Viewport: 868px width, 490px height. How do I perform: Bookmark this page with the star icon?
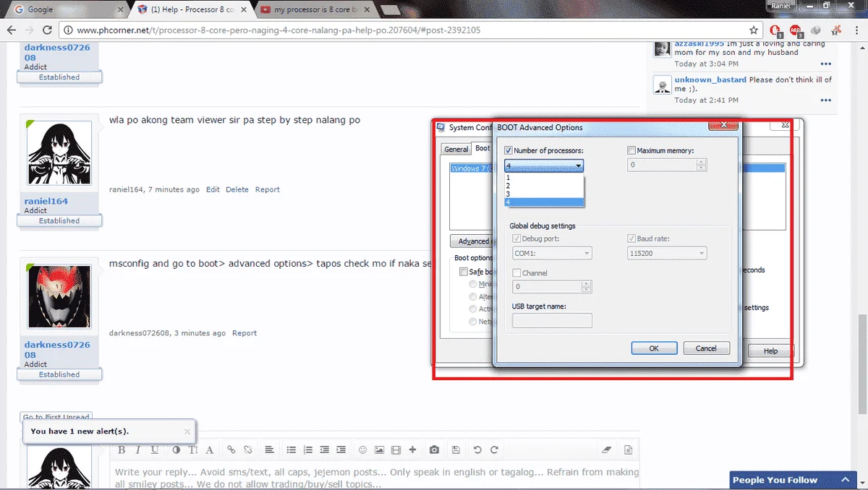point(754,30)
